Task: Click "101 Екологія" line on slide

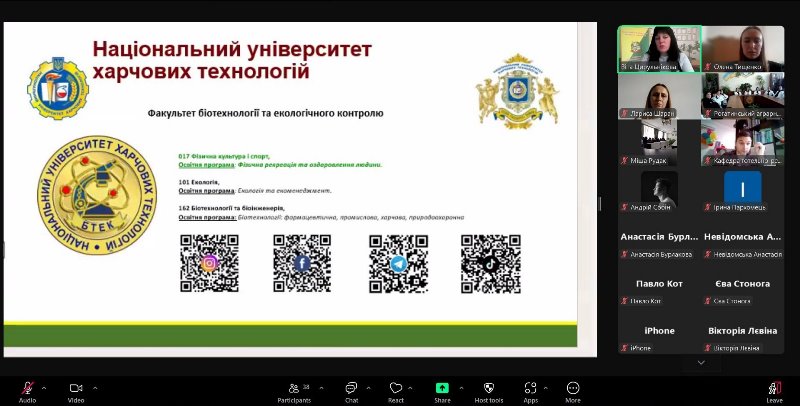Action: click(x=199, y=182)
